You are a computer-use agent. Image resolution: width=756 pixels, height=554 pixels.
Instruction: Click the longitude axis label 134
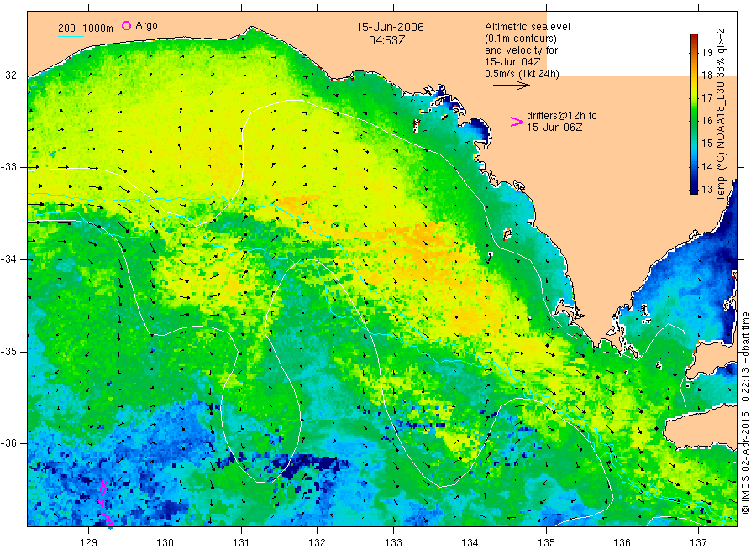470,543
